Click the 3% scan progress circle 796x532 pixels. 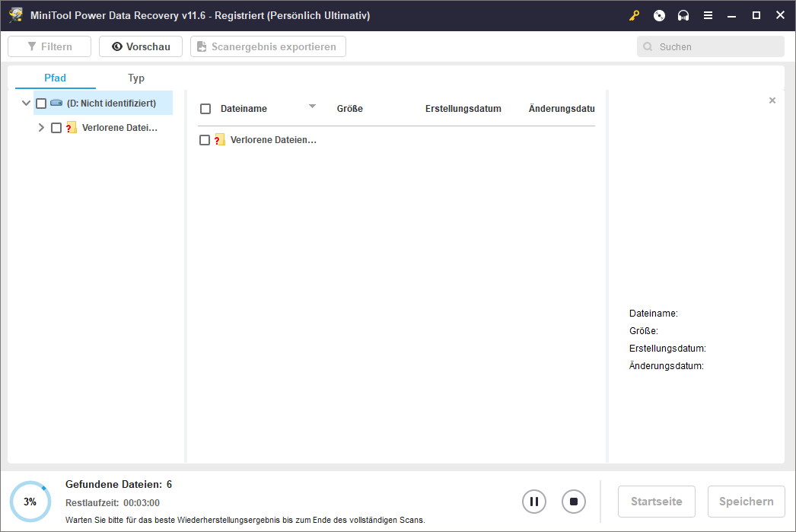tap(30, 502)
